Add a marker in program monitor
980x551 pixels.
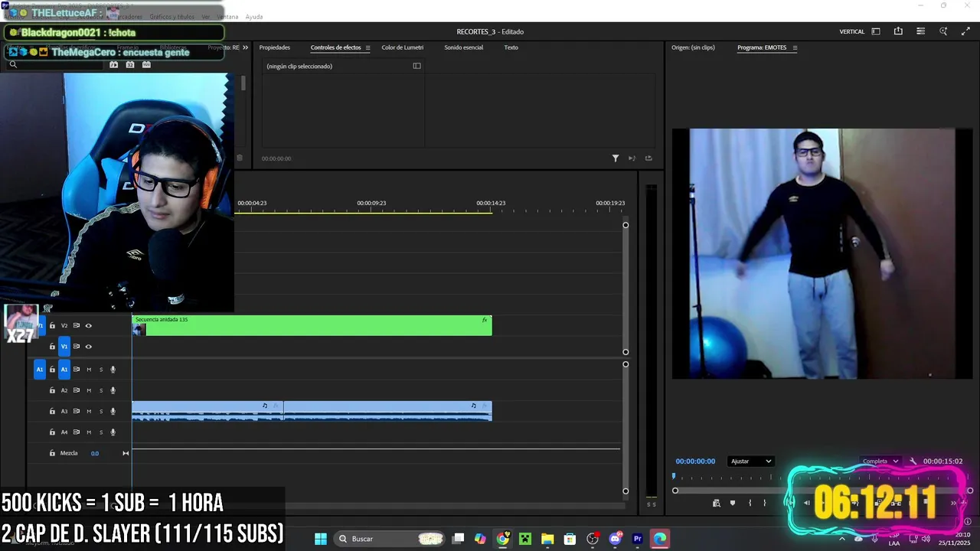[x=733, y=503]
